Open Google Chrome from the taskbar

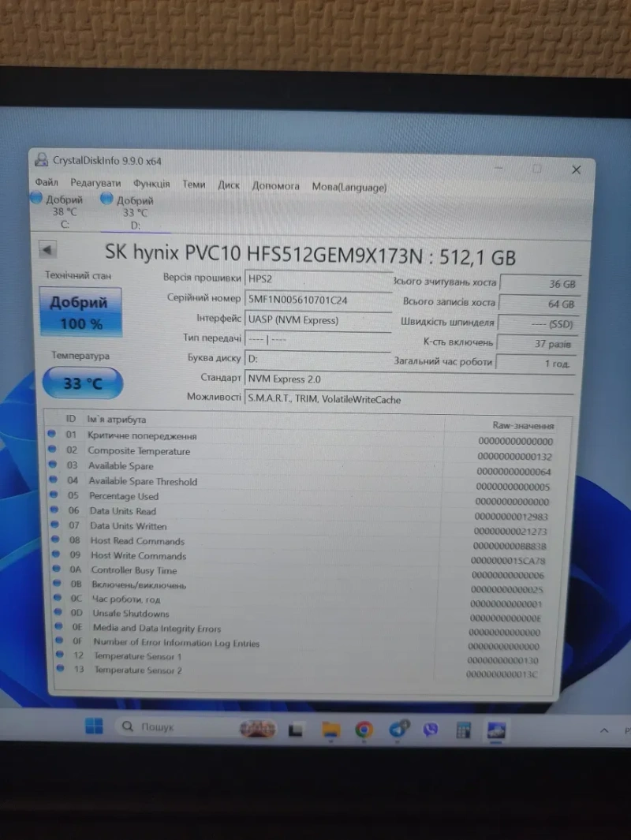(364, 730)
